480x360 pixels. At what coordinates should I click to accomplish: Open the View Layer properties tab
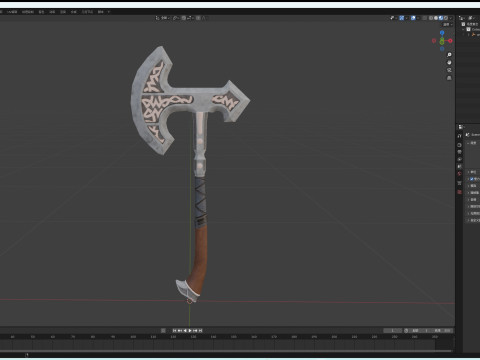tap(460, 159)
